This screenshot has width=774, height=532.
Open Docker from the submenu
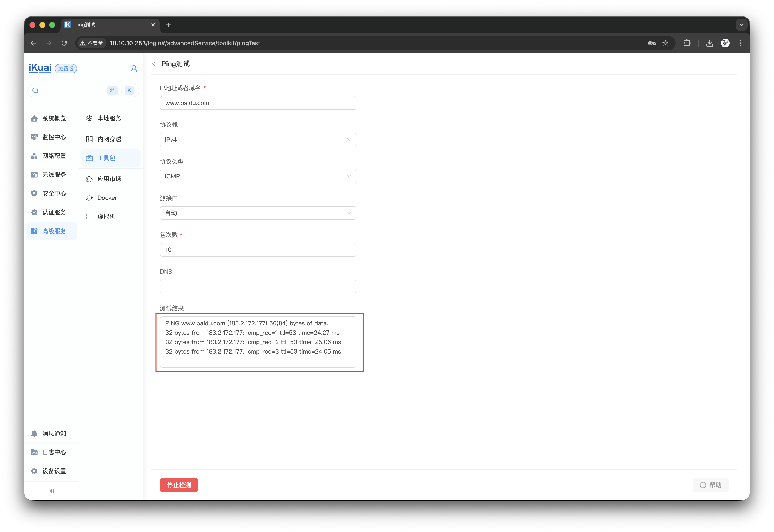click(x=107, y=198)
